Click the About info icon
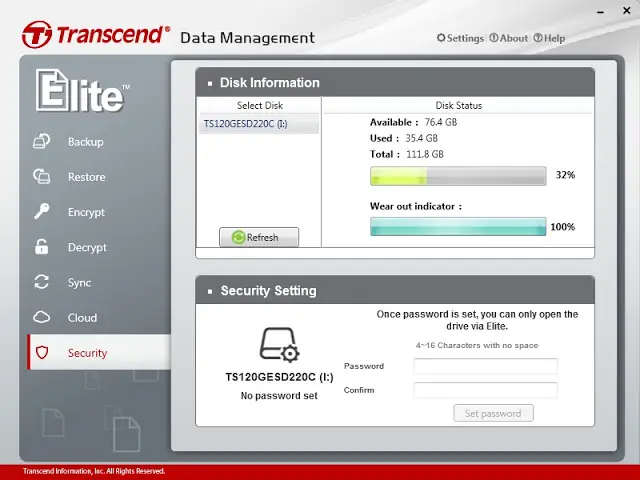The height and width of the screenshot is (480, 640). 494,38
